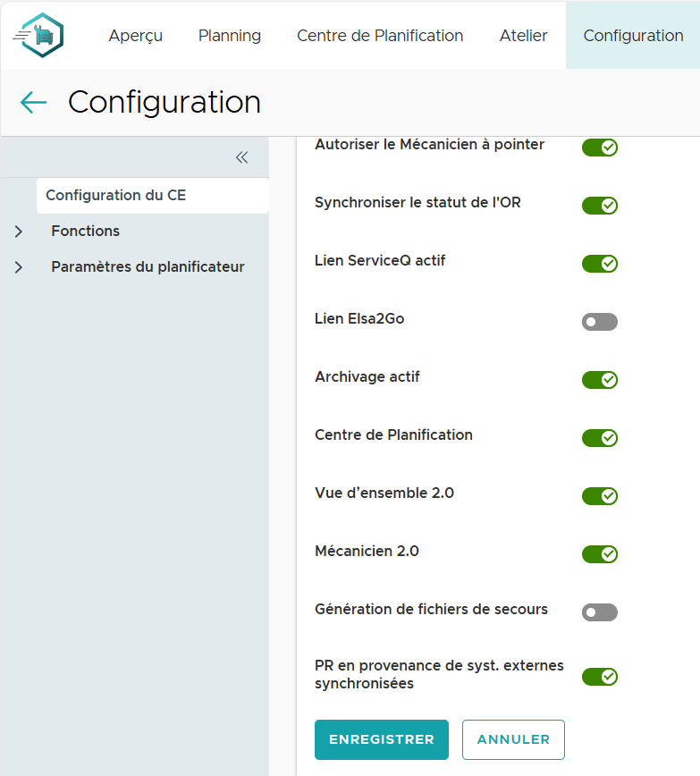The width and height of the screenshot is (700, 776).
Task: Click the back arrow next to Configuration
Action: (33, 103)
